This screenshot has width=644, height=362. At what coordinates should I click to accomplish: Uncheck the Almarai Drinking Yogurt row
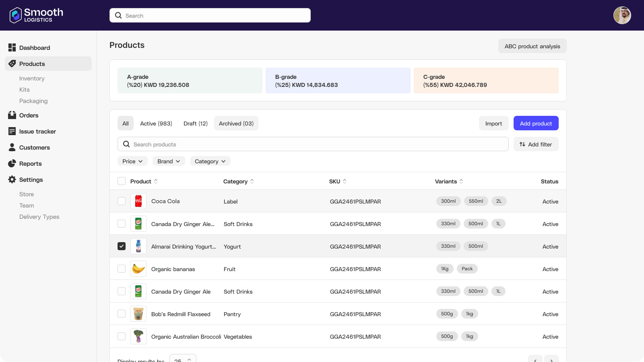pos(122,246)
